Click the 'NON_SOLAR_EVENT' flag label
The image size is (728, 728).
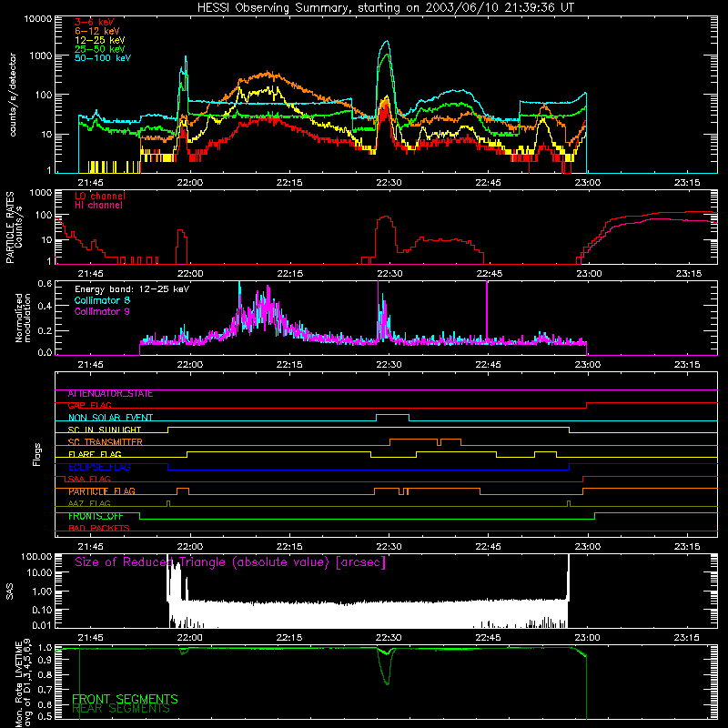[x=110, y=418]
